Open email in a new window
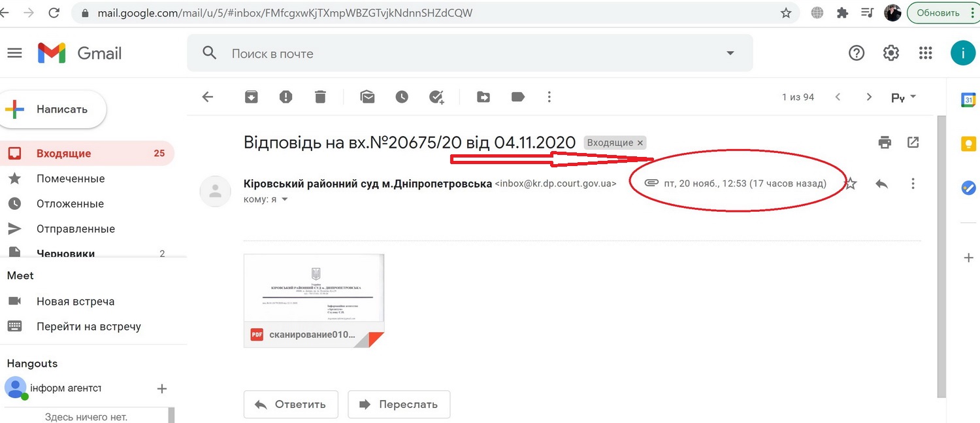The height and width of the screenshot is (423, 980). coord(913,142)
